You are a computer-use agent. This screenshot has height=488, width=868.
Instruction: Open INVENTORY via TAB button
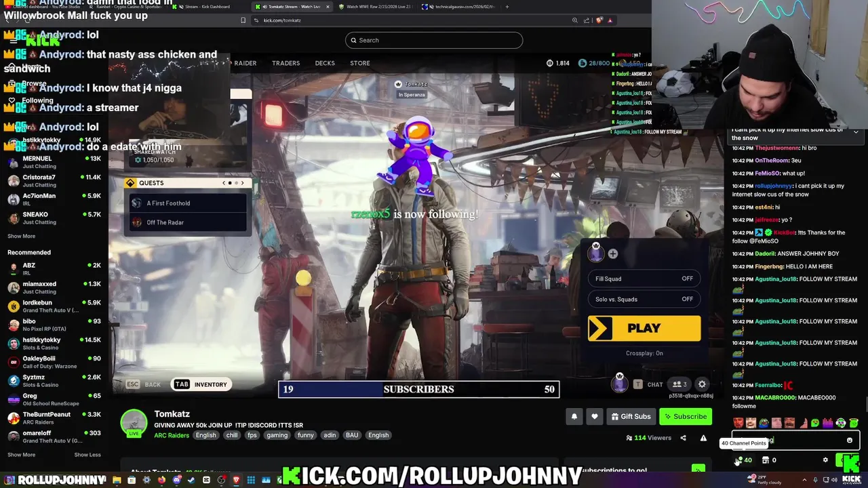tap(200, 384)
